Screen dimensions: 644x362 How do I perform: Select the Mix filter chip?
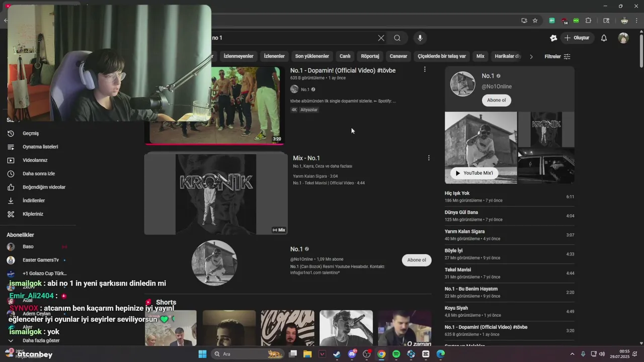click(x=480, y=56)
